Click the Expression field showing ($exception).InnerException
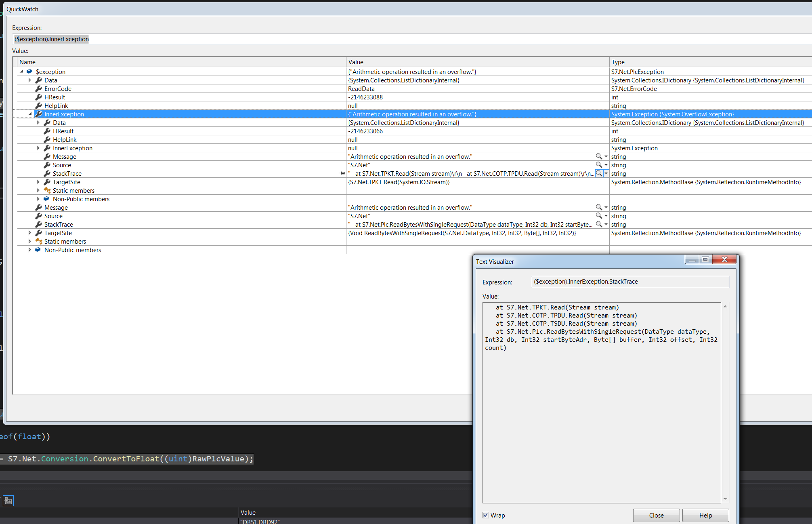This screenshot has width=812, height=524. [51, 39]
